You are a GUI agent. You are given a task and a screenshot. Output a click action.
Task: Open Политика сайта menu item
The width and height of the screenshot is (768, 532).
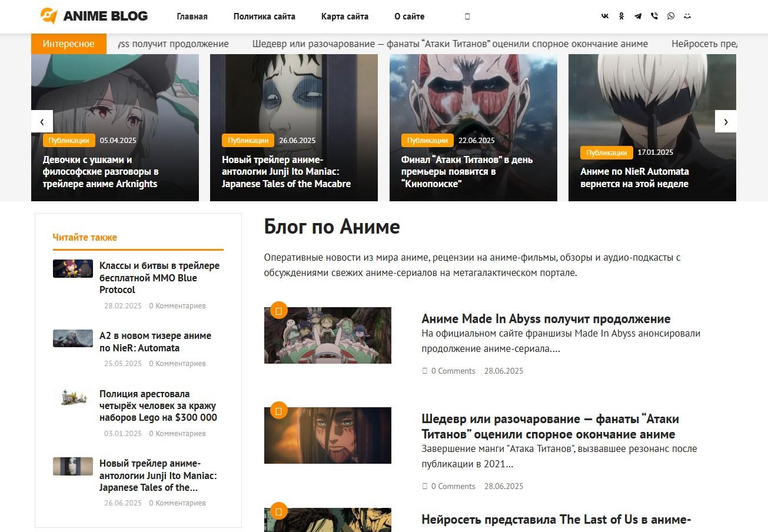tap(264, 16)
